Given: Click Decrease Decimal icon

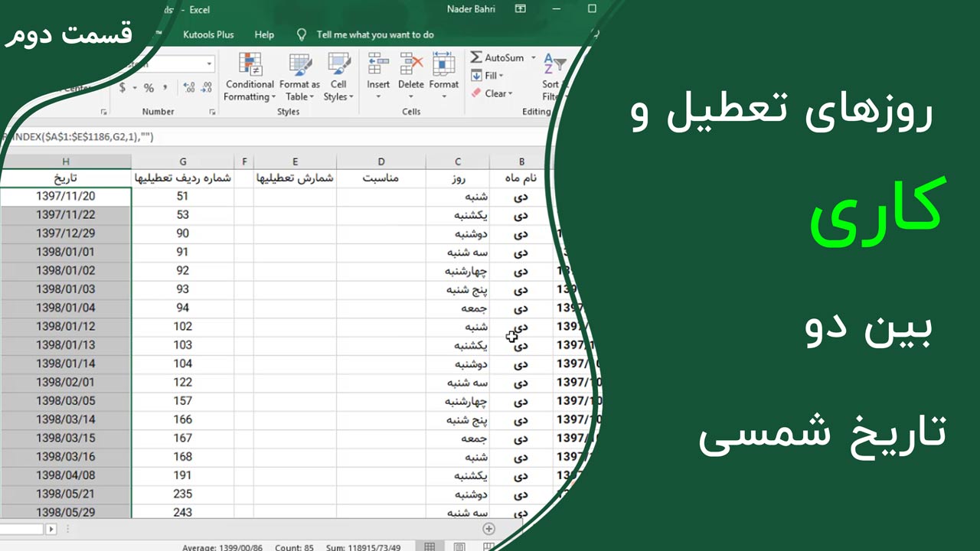Looking at the screenshot, I should coord(207,88).
